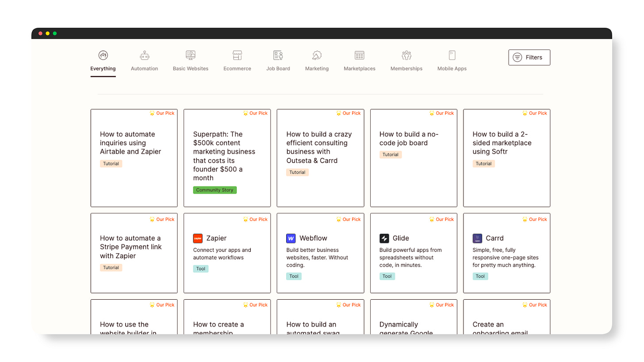Image resolution: width=644 pixels, height=362 pixels.
Task: Click the Tool tag on Glide card
Action: 387,276
